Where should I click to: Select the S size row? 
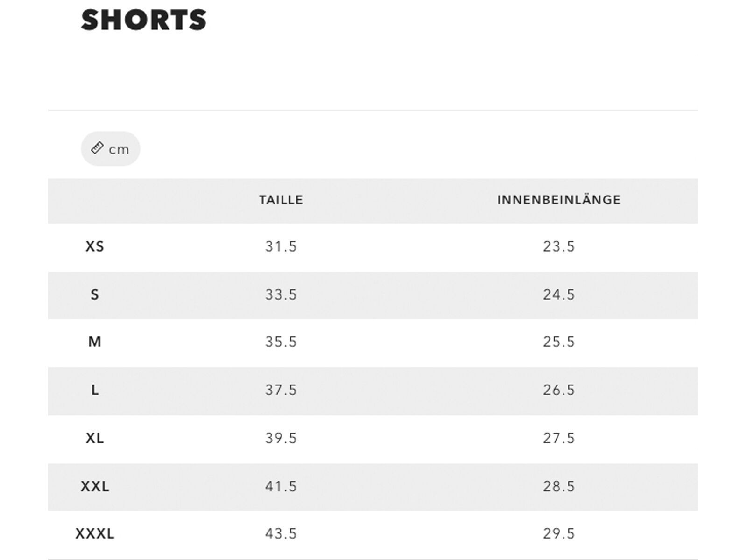(95, 294)
